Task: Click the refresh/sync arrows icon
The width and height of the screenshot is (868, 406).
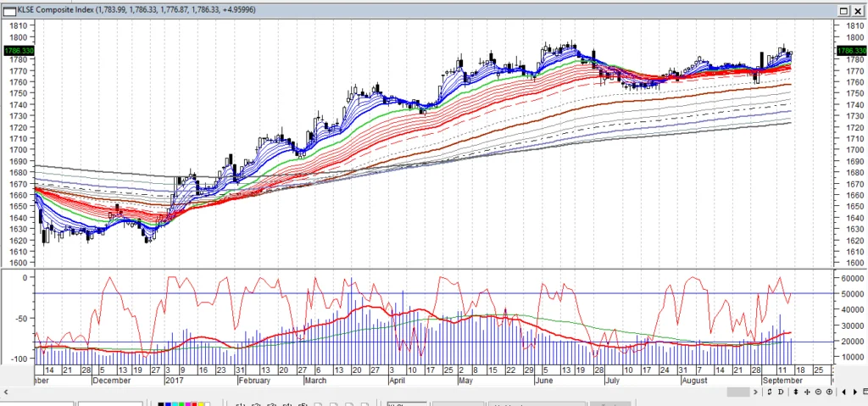Action: [x=770, y=392]
